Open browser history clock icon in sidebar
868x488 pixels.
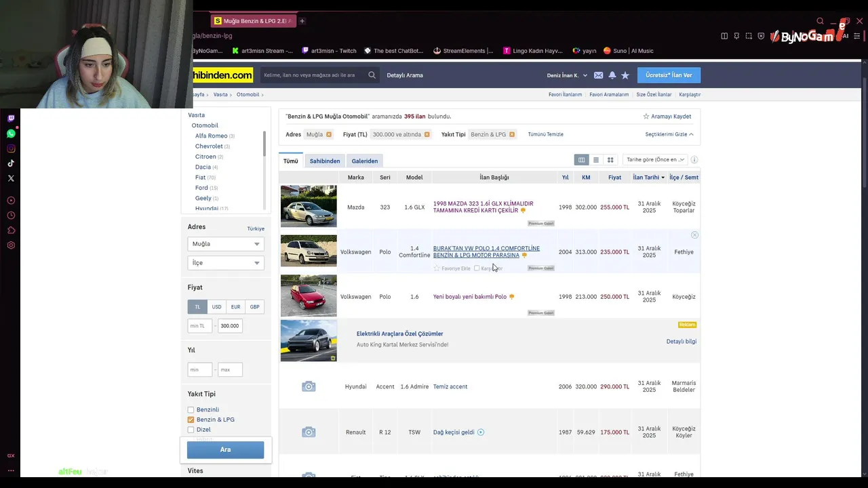pos(11,216)
